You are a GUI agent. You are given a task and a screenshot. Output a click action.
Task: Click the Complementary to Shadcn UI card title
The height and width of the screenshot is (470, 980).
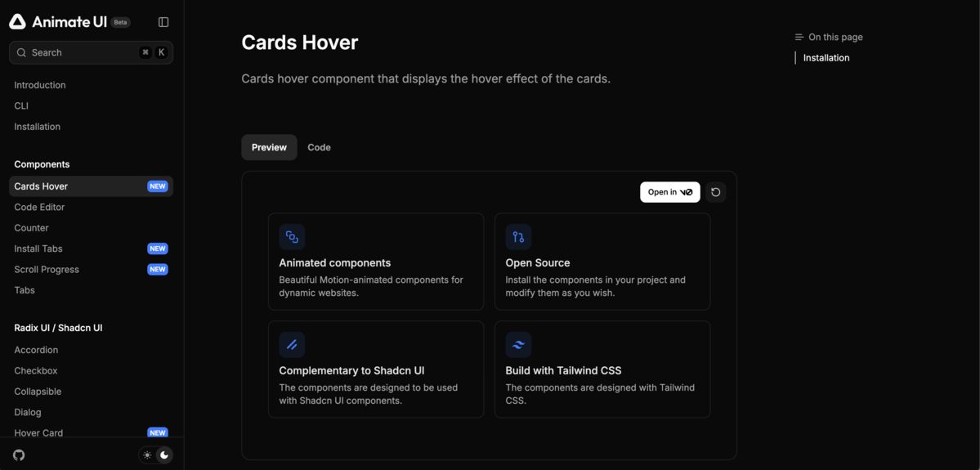352,370
